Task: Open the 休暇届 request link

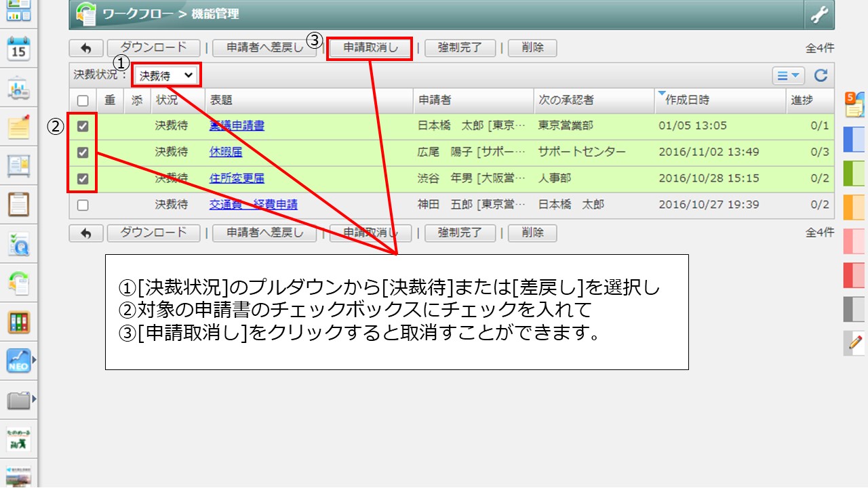Action: point(226,152)
